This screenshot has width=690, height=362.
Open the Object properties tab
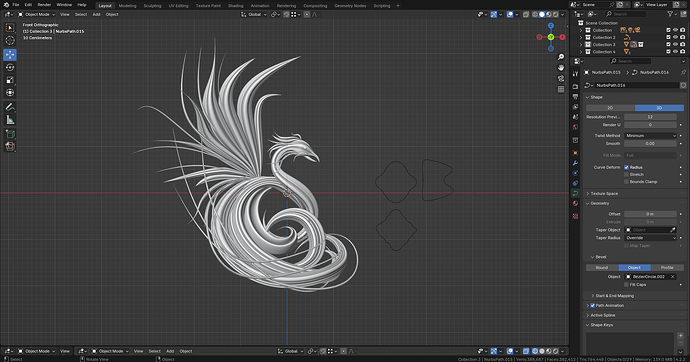(x=575, y=153)
